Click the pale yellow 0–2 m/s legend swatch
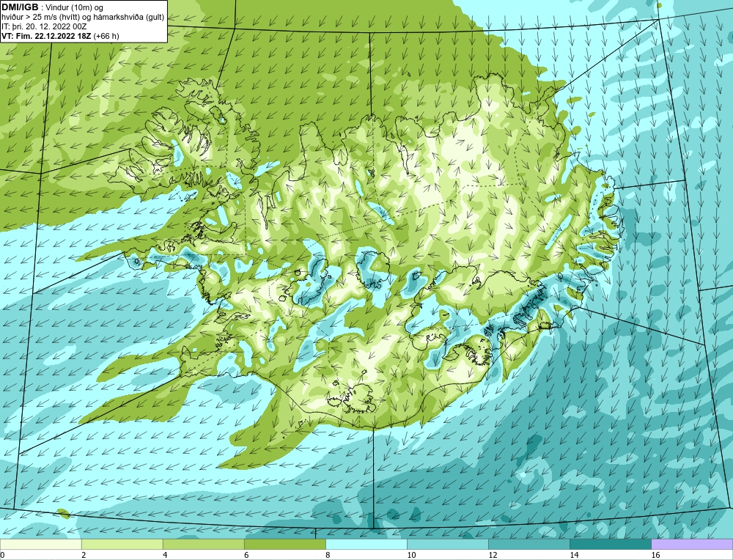Image resolution: width=733 pixels, height=560 pixels. click(x=40, y=544)
